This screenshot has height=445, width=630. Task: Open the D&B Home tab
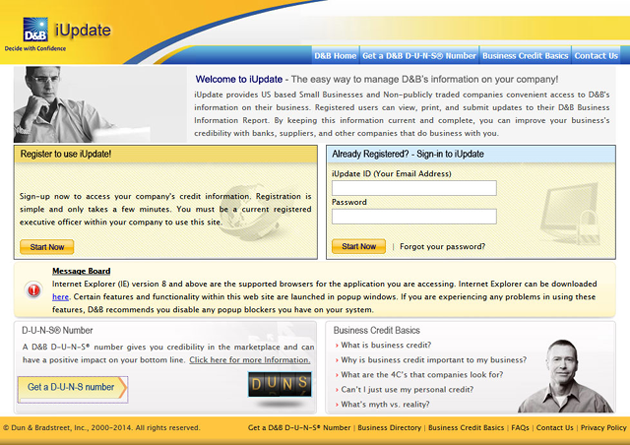[x=334, y=56]
